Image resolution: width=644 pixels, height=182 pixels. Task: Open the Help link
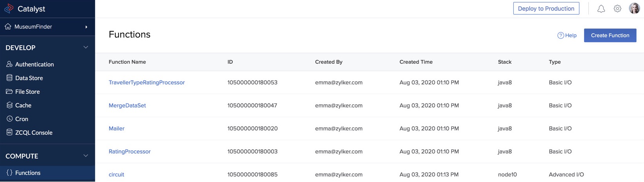point(567,35)
